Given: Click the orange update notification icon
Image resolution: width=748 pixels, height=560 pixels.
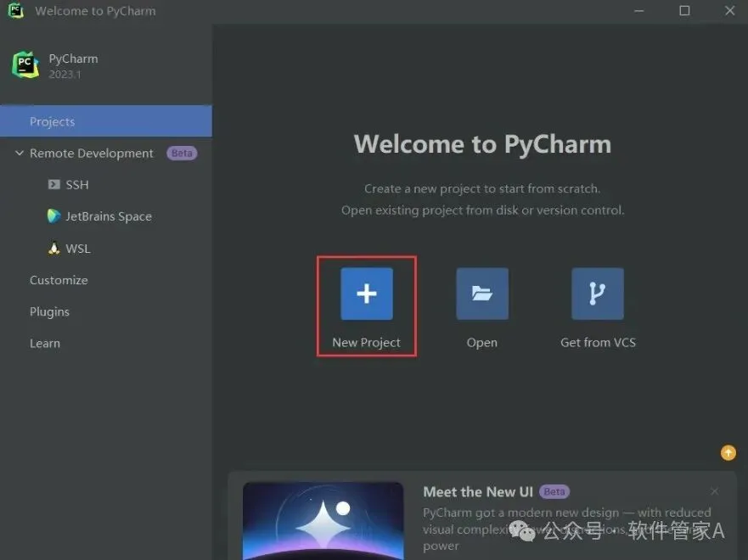Looking at the screenshot, I should click(x=728, y=453).
